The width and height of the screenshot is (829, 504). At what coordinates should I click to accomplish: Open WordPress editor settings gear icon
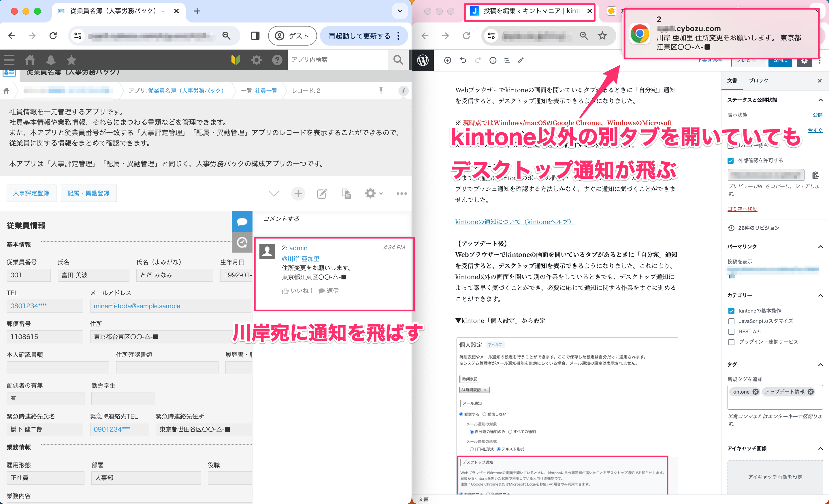(804, 62)
